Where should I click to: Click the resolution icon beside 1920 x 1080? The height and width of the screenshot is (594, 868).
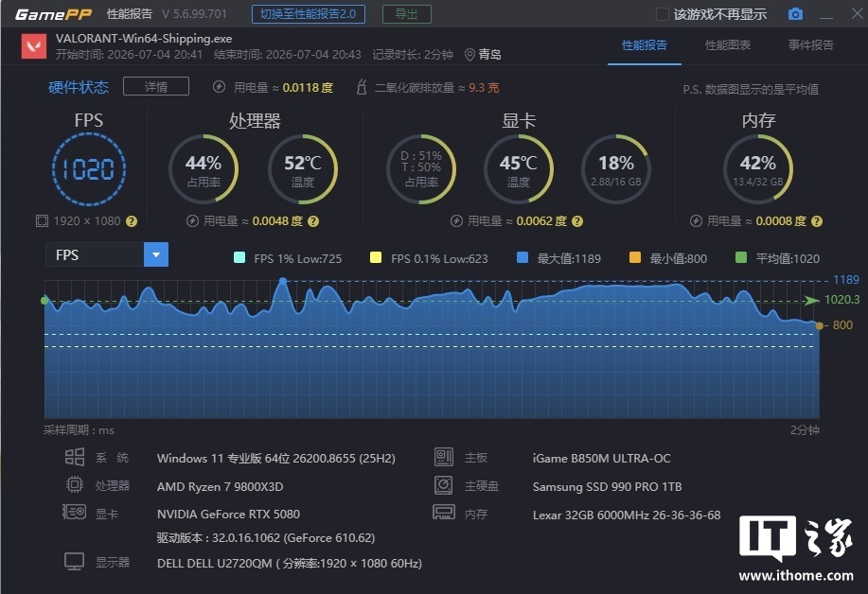point(42,221)
